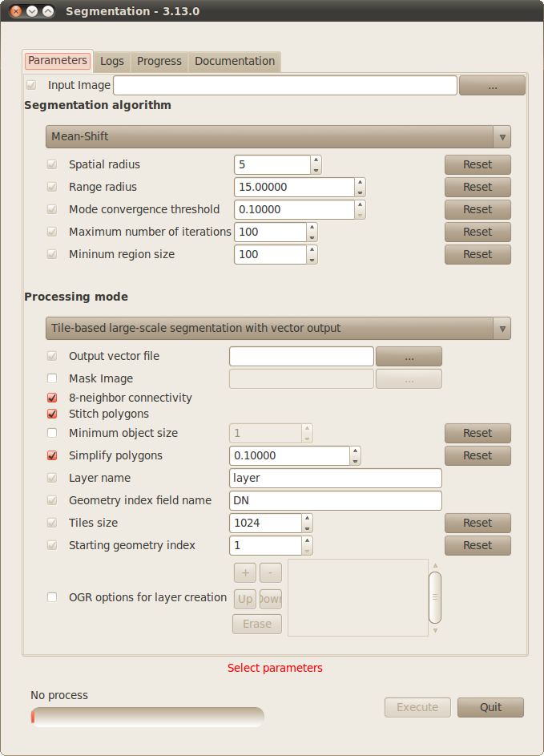Click the OGR options list scrollbar
This screenshot has width=544, height=756.
tap(435, 597)
